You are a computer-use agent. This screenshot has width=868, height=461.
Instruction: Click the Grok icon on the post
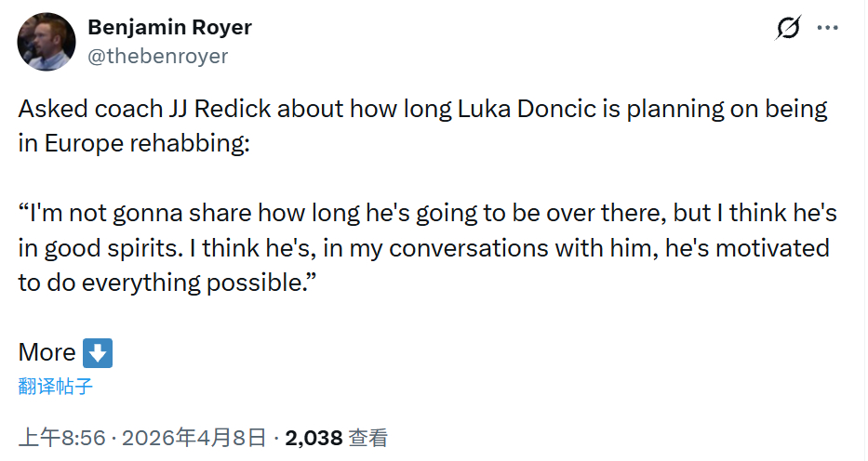point(787,29)
